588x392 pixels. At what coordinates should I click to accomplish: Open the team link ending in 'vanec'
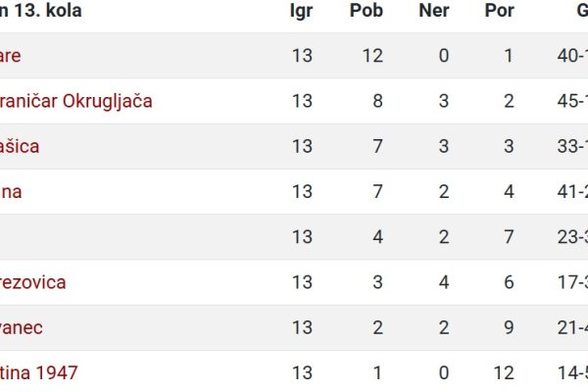point(22,328)
